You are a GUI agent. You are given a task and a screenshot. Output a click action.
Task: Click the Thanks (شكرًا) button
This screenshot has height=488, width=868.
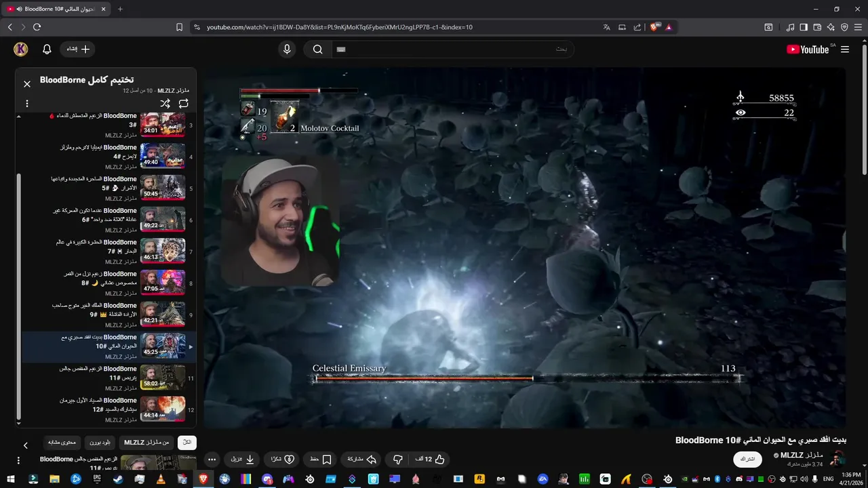click(282, 460)
